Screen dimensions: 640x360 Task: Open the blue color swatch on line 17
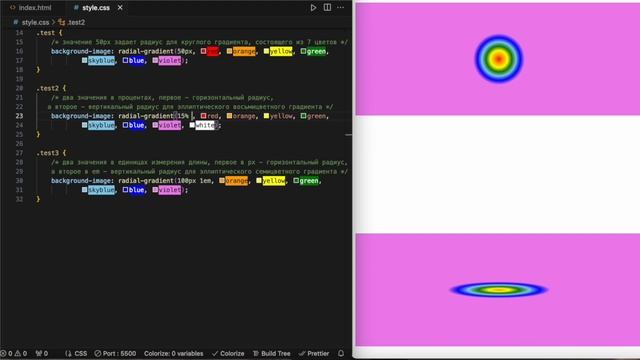tap(125, 60)
